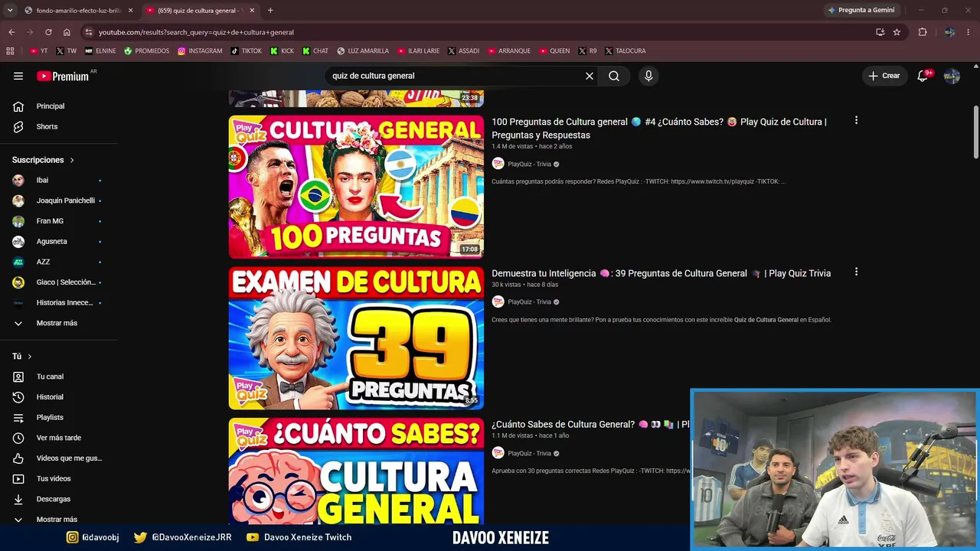
Task: Open the browser home page button
Action: pos(67,32)
